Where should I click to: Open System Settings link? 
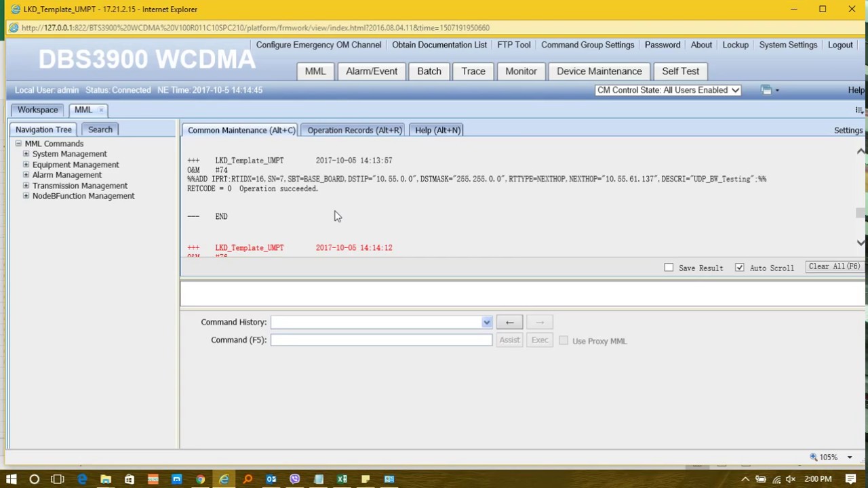click(788, 45)
